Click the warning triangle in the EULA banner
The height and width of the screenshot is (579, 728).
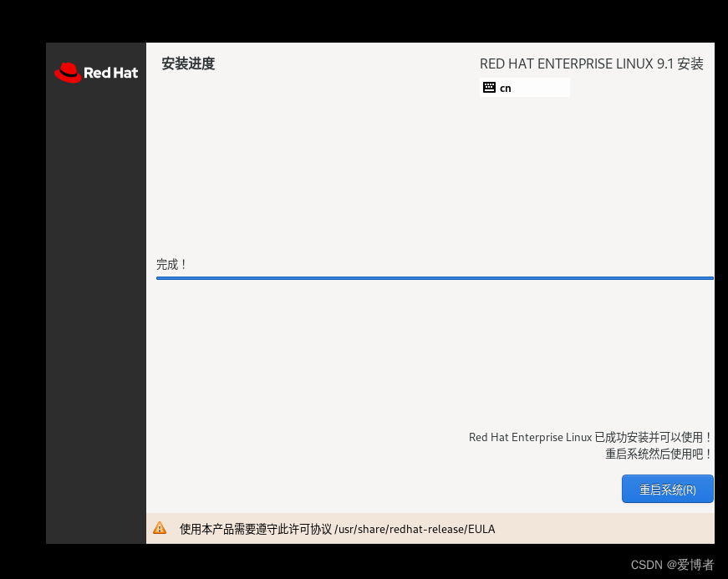[x=160, y=527]
